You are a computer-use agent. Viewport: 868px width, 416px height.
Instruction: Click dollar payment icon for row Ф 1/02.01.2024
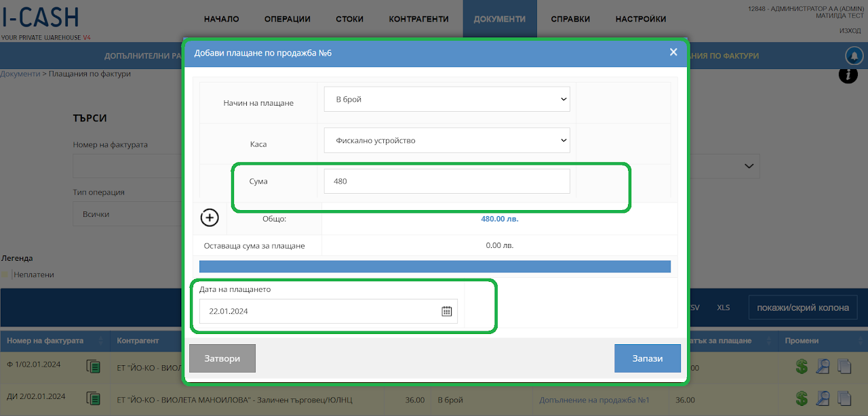[x=802, y=367]
